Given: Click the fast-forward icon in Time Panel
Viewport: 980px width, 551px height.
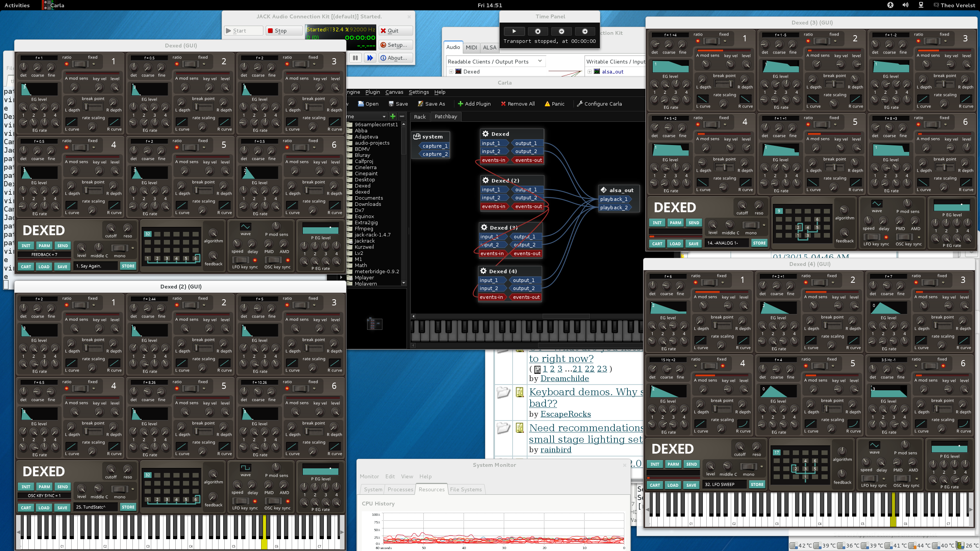Looking at the screenshot, I should (x=585, y=31).
